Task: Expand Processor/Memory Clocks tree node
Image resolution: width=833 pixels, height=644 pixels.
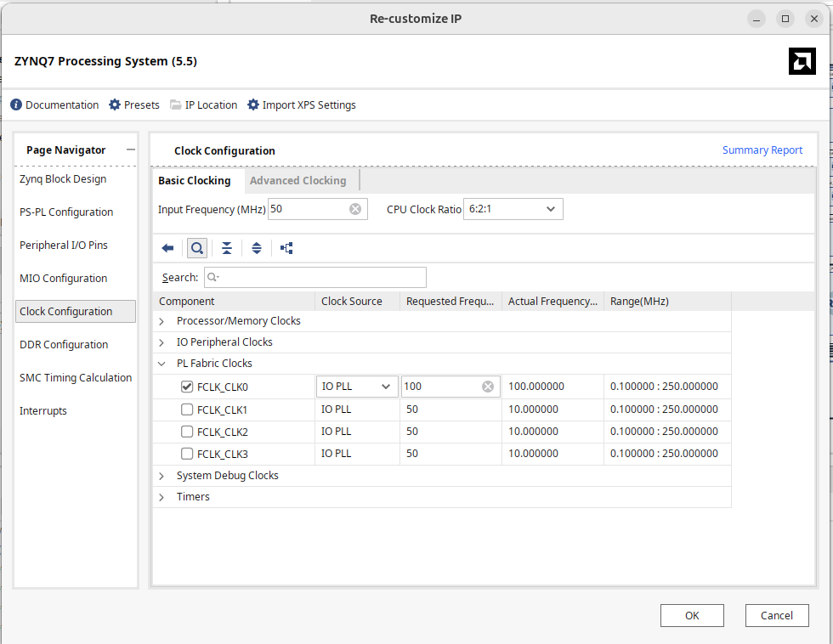Action: 161,321
